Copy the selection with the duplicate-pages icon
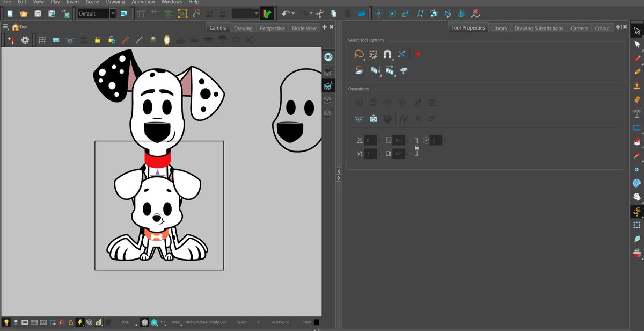This screenshot has width=644, height=331. [x=334, y=13]
